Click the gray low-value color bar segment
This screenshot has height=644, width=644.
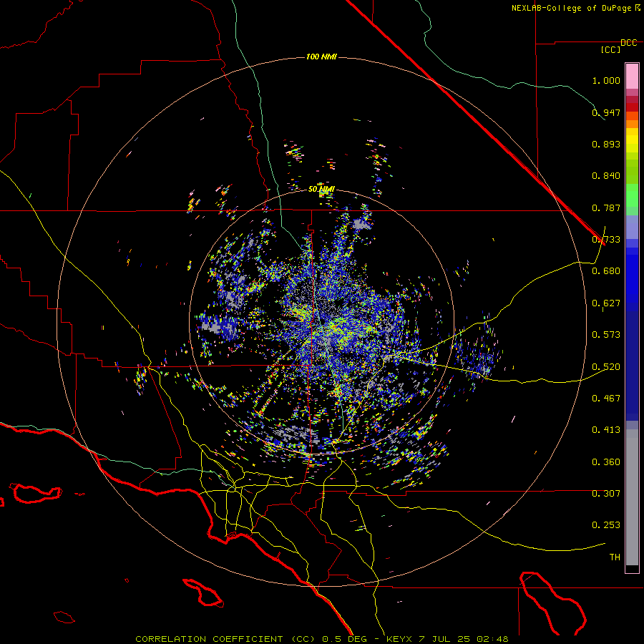click(x=632, y=497)
